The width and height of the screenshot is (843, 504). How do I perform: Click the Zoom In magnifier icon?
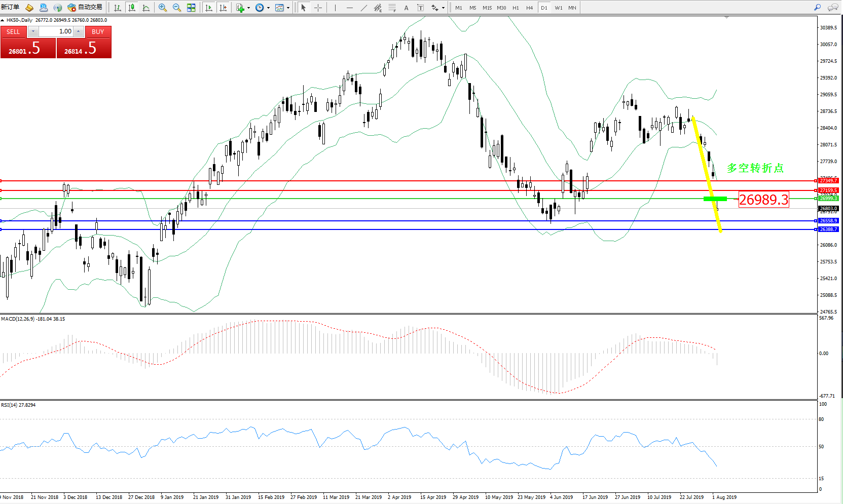point(163,8)
